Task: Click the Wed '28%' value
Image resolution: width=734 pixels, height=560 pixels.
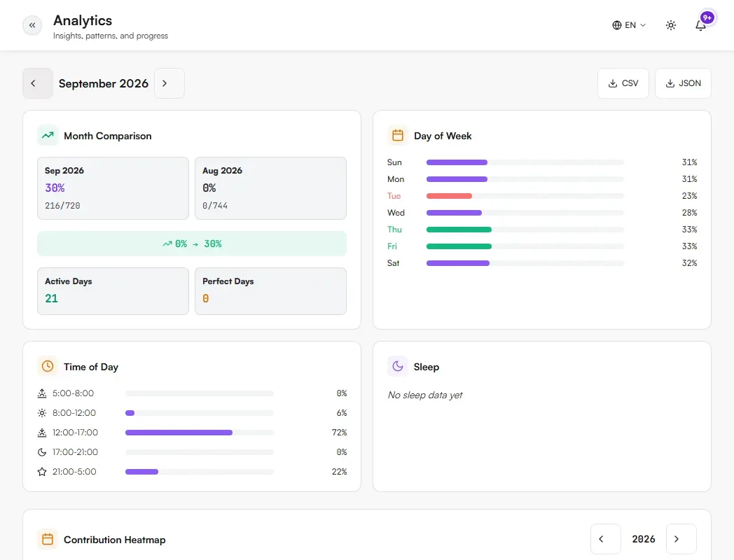Action: click(x=690, y=213)
